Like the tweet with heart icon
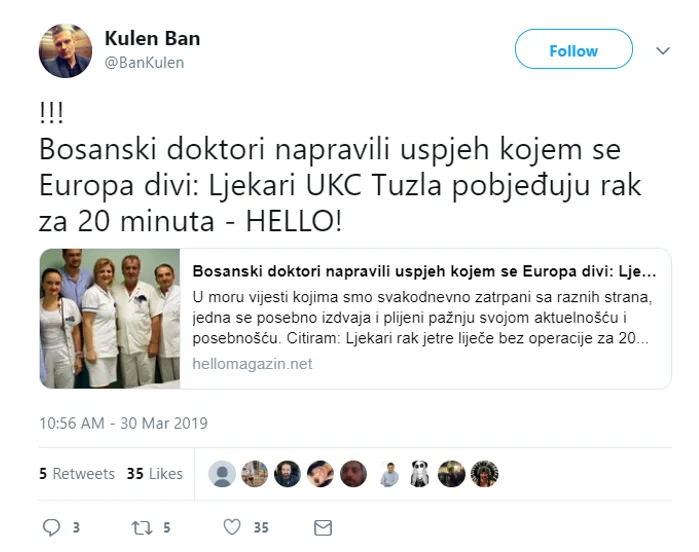Screen dimensions: 699x552 (232, 527)
